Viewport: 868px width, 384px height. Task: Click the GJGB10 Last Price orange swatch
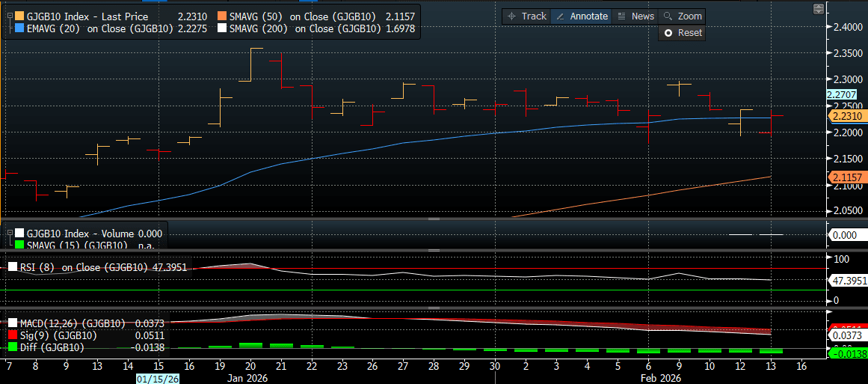click(x=19, y=16)
